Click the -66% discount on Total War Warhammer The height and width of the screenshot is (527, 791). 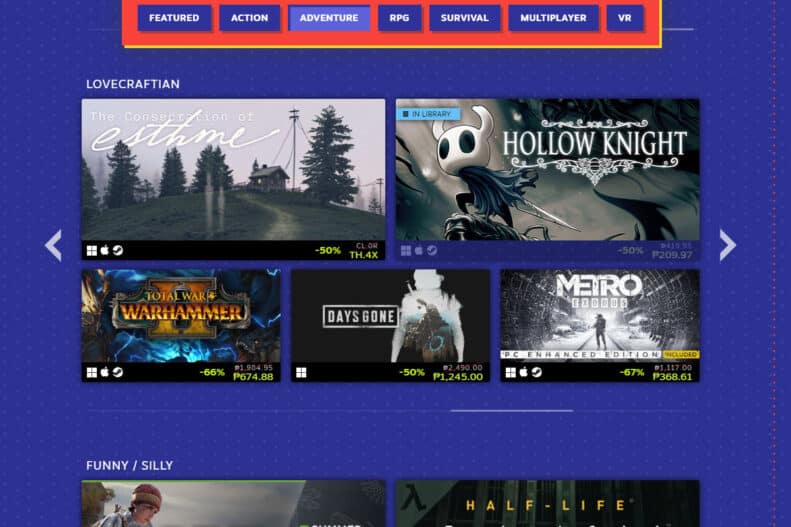click(x=212, y=372)
